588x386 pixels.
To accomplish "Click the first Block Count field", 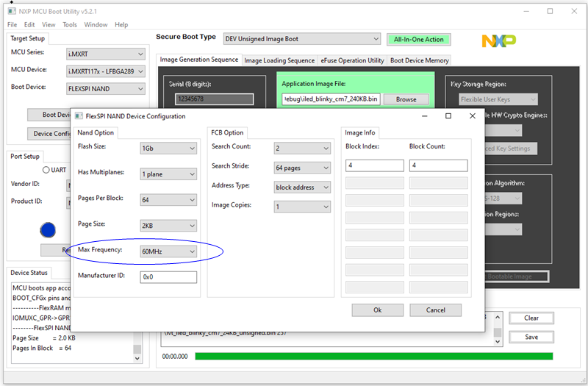I will 438,165.
